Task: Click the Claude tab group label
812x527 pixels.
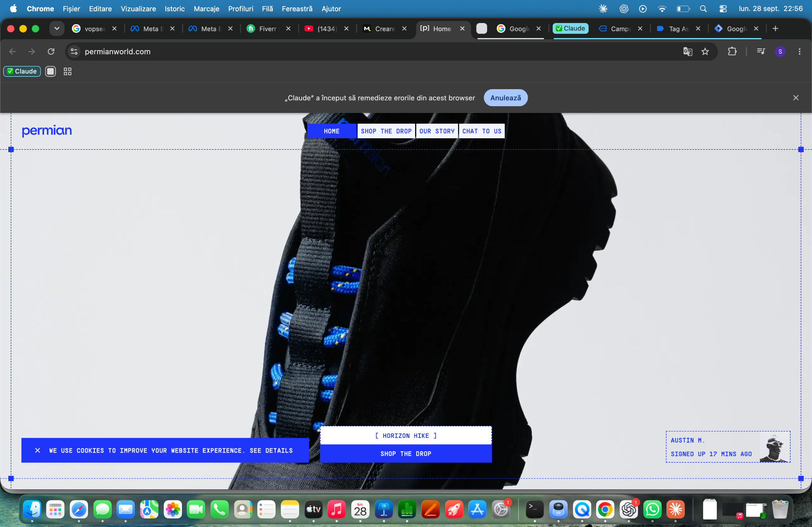Action: (x=571, y=29)
